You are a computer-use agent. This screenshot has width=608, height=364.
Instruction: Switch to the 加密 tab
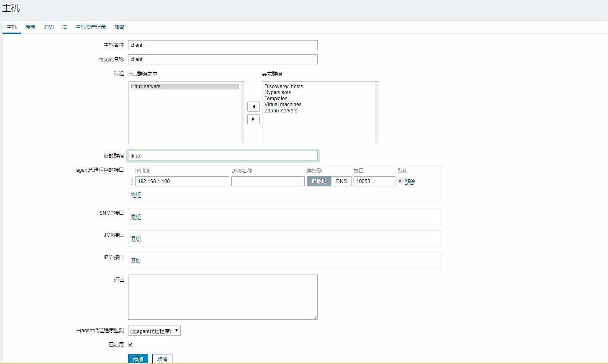tap(119, 27)
